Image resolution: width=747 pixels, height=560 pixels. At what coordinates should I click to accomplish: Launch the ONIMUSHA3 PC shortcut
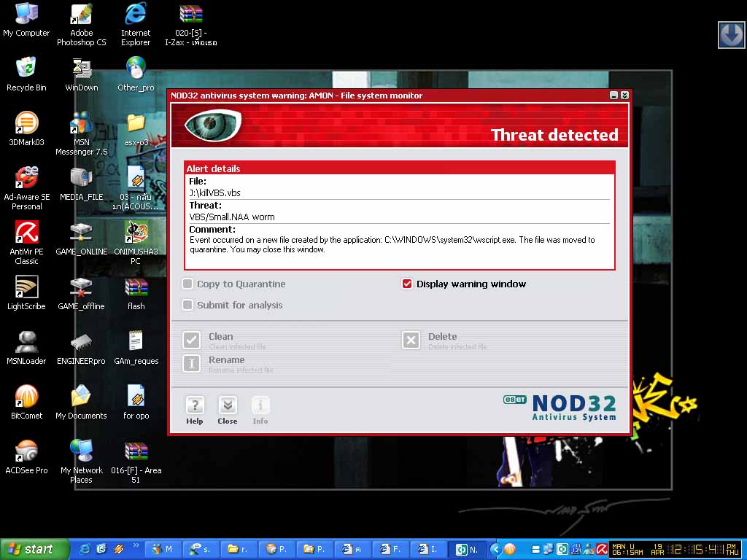pyautogui.click(x=136, y=243)
